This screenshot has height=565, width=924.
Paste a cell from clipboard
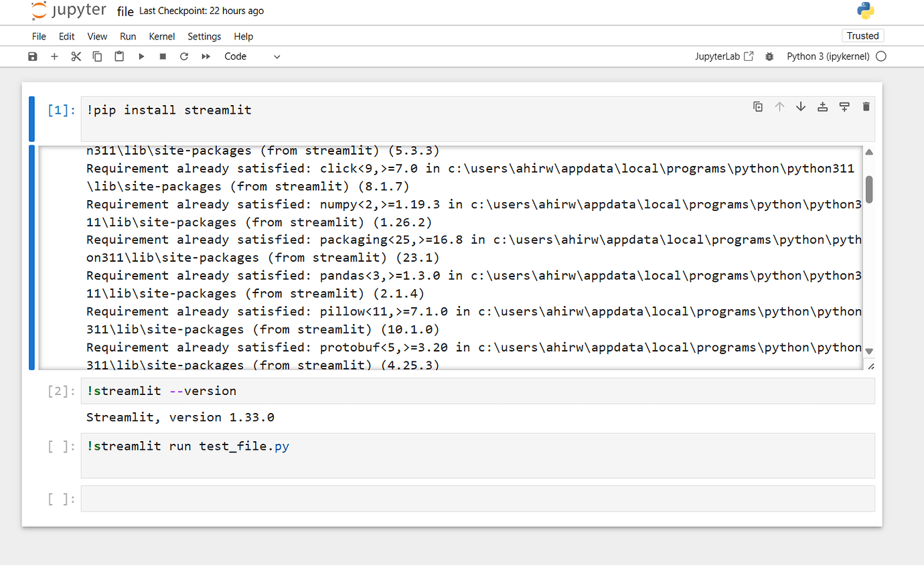(119, 56)
